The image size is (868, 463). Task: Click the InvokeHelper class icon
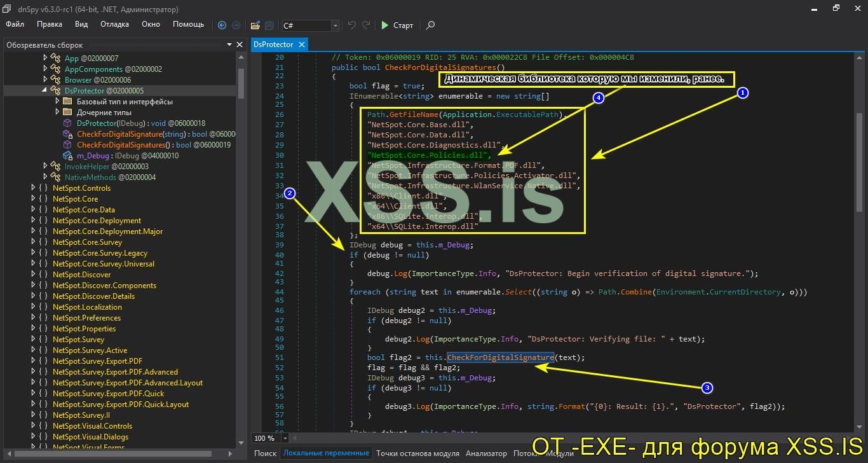[56, 167]
